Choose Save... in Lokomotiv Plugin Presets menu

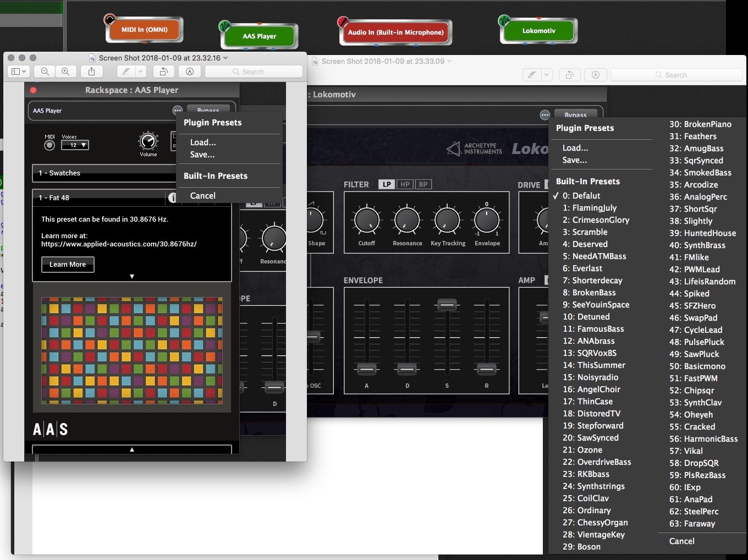(x=575, y=160)
